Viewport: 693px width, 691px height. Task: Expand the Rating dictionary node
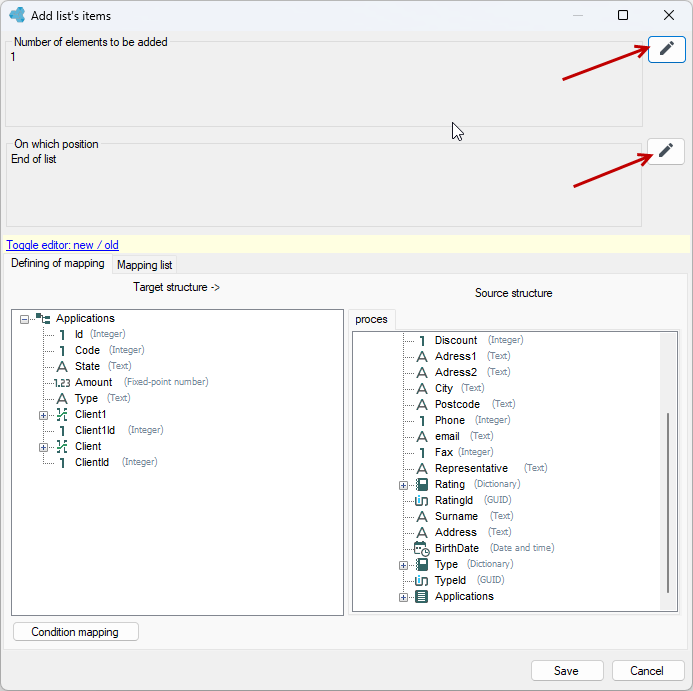(x=403, y=485)
